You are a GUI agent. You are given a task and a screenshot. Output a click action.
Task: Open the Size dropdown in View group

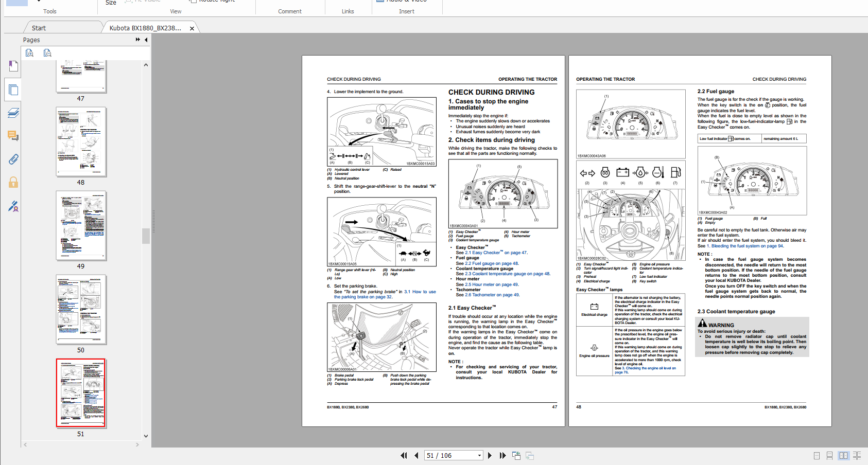click(x=111, y=3)
